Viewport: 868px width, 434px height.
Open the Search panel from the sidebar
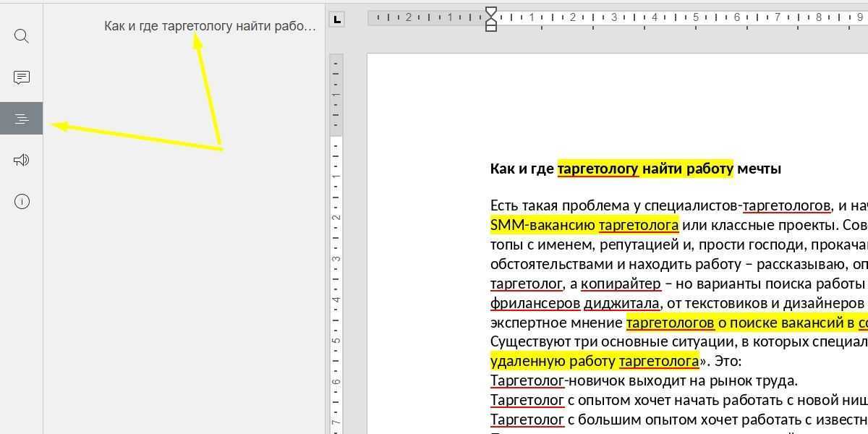point(22,36)
